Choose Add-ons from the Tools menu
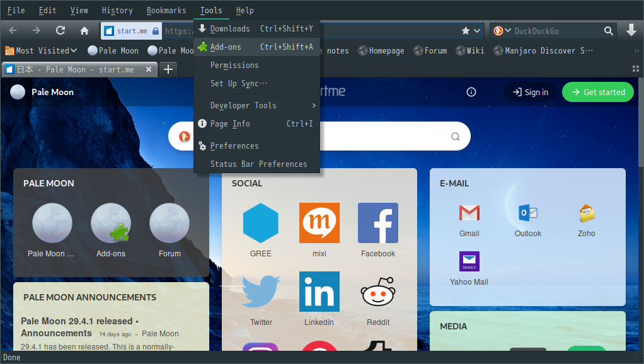The width and height of the screenshot is (644, 364). point(256,47)
